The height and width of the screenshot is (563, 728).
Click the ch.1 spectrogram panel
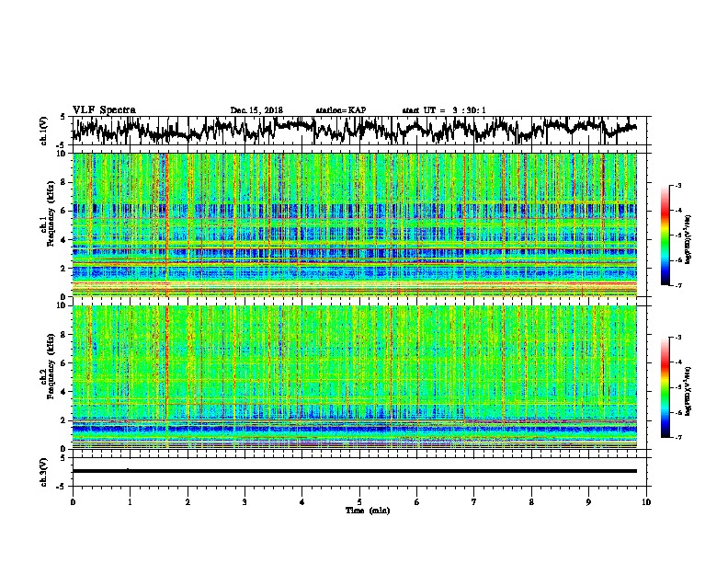[x=355, y=224]
